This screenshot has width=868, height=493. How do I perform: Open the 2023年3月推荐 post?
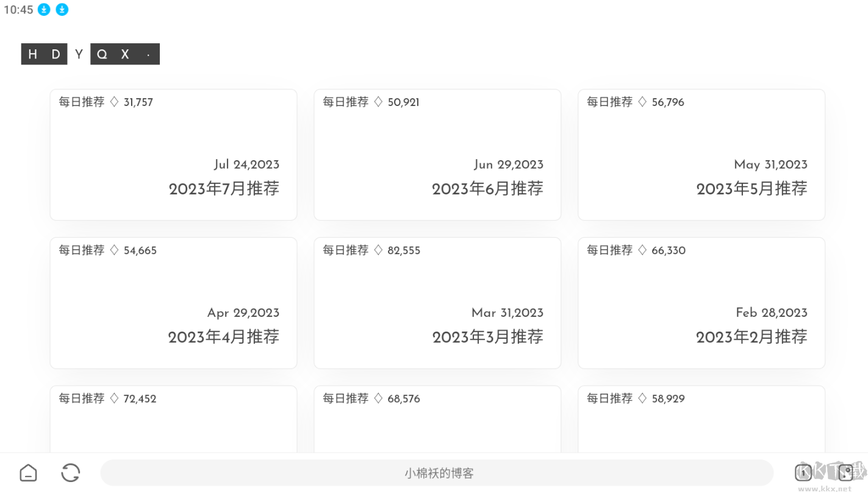(488, 337)
